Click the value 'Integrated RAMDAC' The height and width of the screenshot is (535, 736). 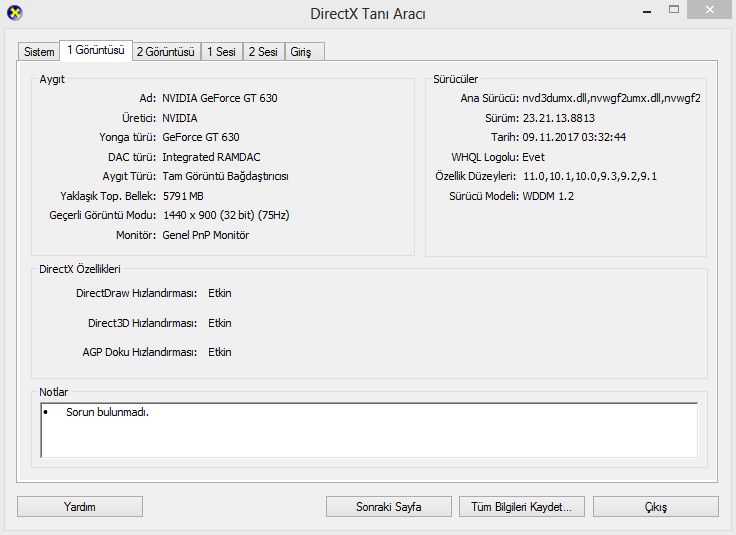[x=211, y=157]
